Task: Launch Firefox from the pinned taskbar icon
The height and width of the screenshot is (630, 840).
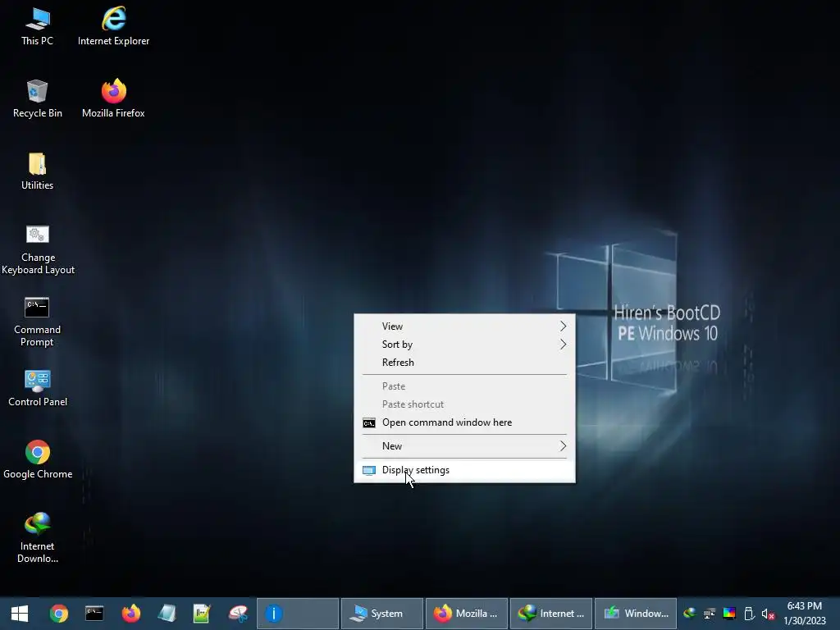Action: click(130, 614)
